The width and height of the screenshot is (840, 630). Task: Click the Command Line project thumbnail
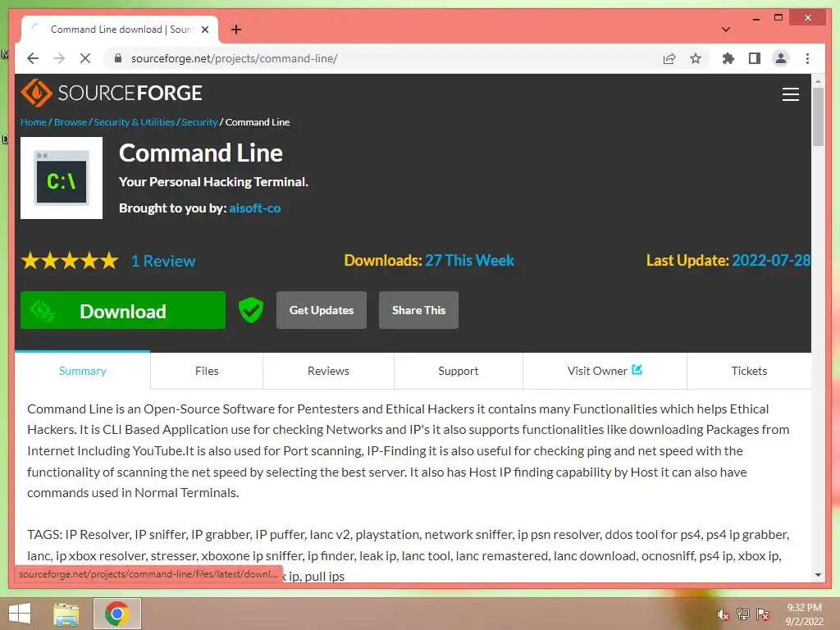point(62,178)
